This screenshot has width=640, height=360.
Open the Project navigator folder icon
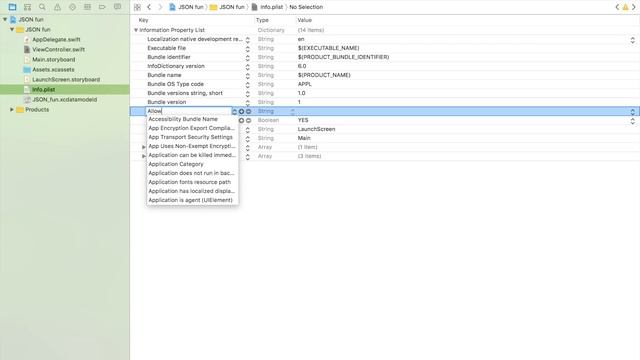pyautogui.click(x=12, y=7)
